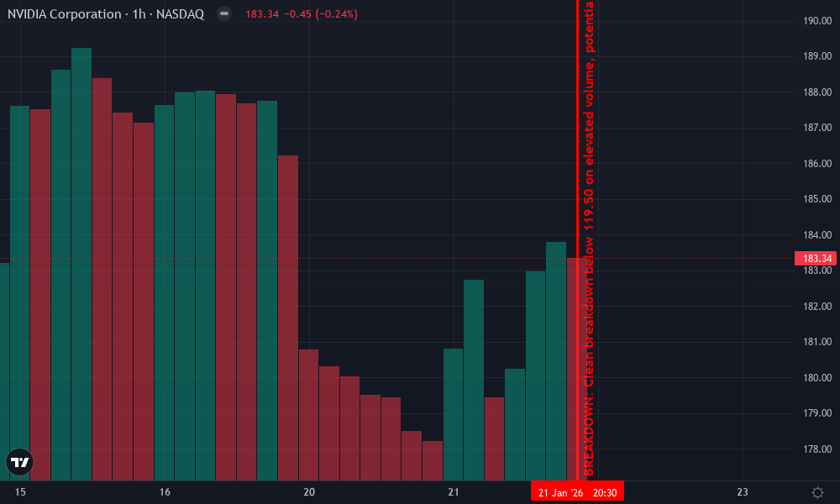Click 187.00 on the price axis
Screen dimensions: 840x504
pos(817,128)
